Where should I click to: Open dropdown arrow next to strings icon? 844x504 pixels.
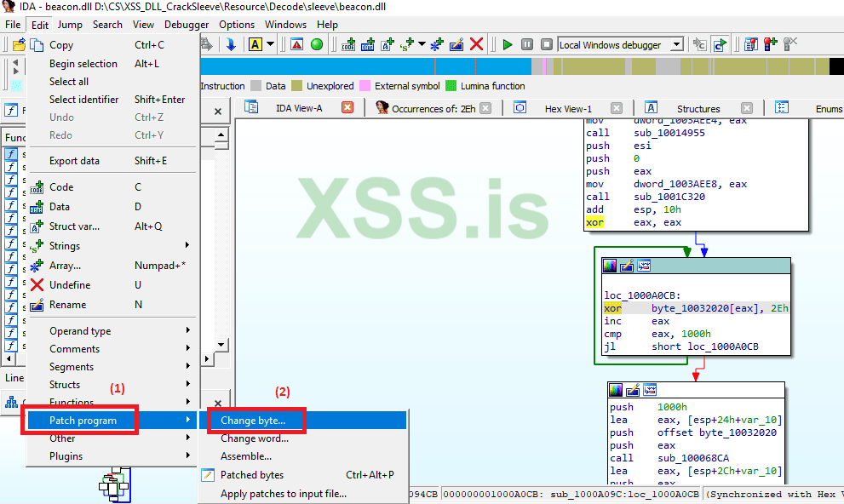tap(422, 44)
